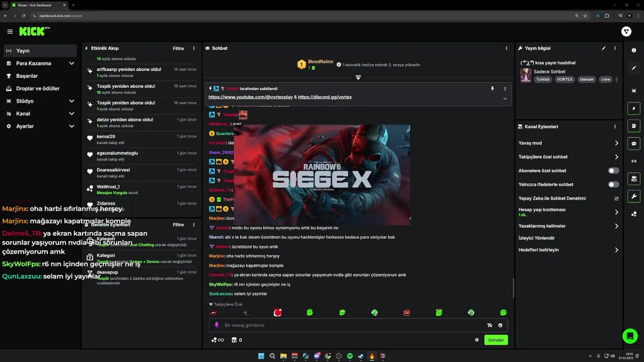Screen dimensions: 644x362
Task: Expand Ayarlar in the sidebar
Action: 71,126
